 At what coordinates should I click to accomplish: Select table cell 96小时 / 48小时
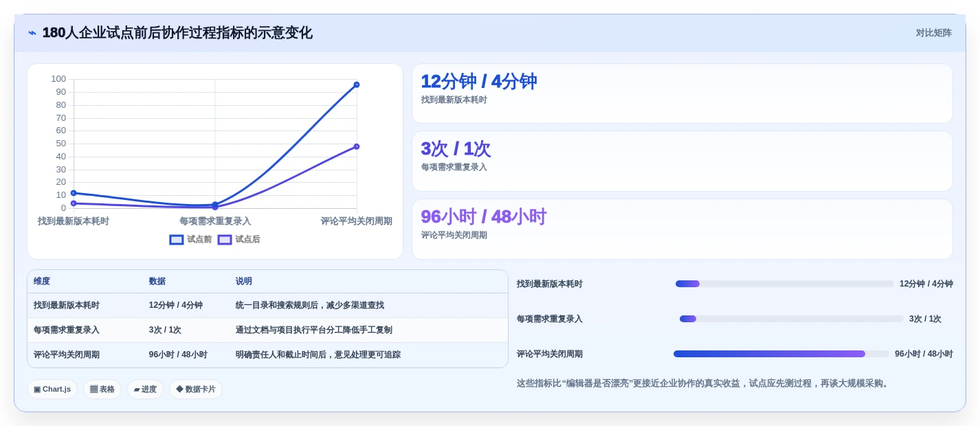point(178,355)
